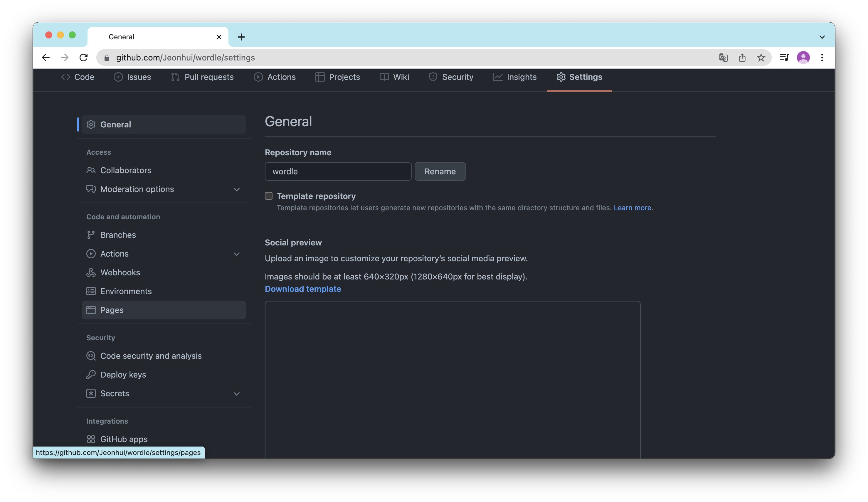Open the Chrome three-dot menu
Image resolution: width=868 pixels, height=502 pixels.
tap(822, 58)
